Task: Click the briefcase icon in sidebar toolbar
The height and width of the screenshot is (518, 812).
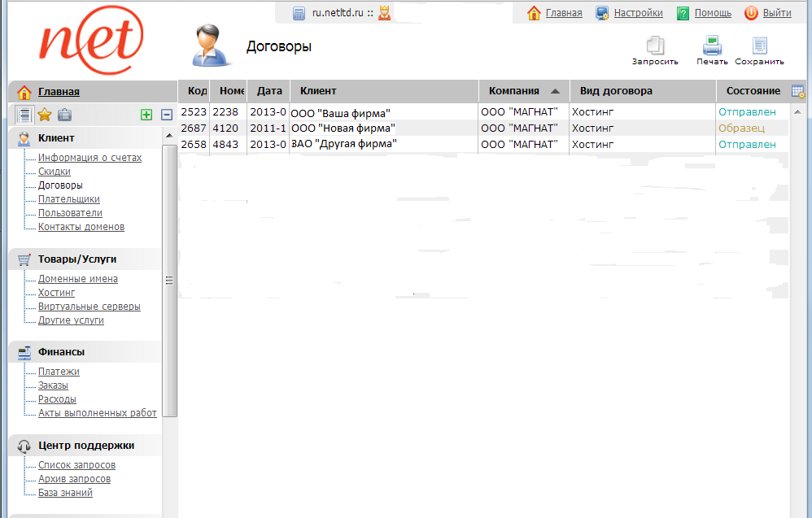Action: pos(64,115)
